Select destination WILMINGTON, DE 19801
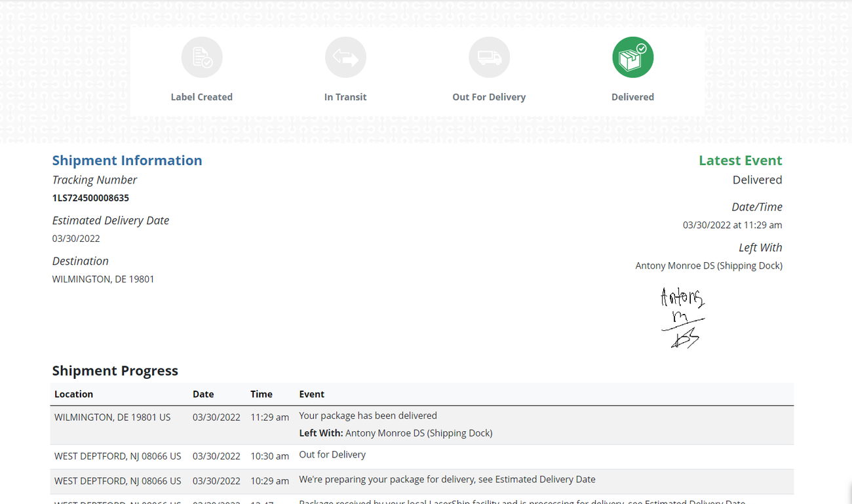Image resolution: width=852 pixels, height=504 pixels. click(104, 279)
